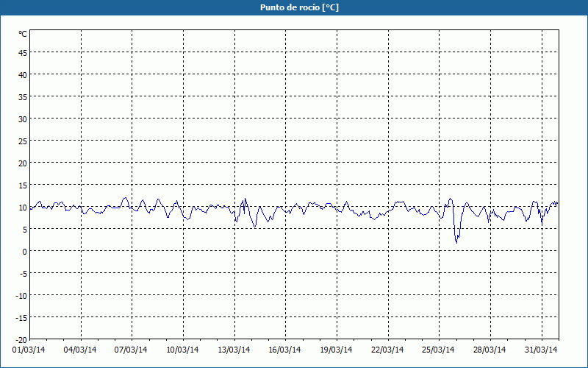Click the 07/03/14 date label
Screen dimensions: 588x368
click(131, 350)
